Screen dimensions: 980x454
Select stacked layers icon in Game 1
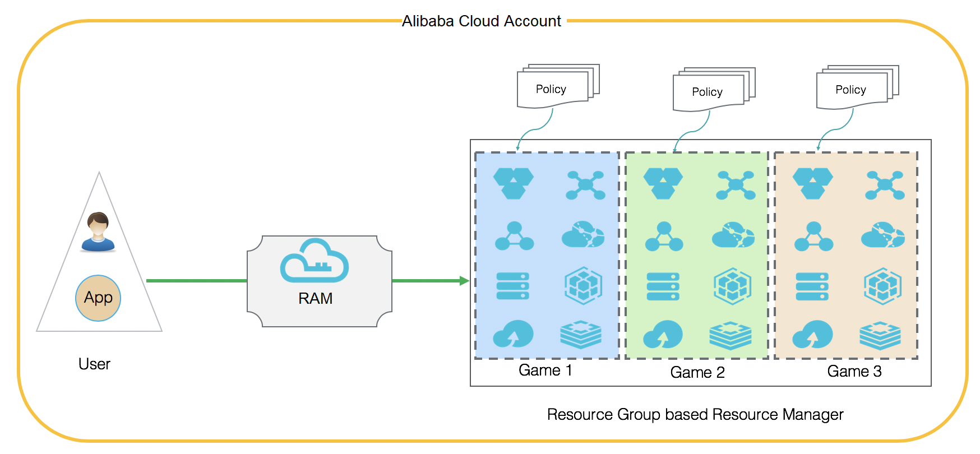[x=581, y=335]
